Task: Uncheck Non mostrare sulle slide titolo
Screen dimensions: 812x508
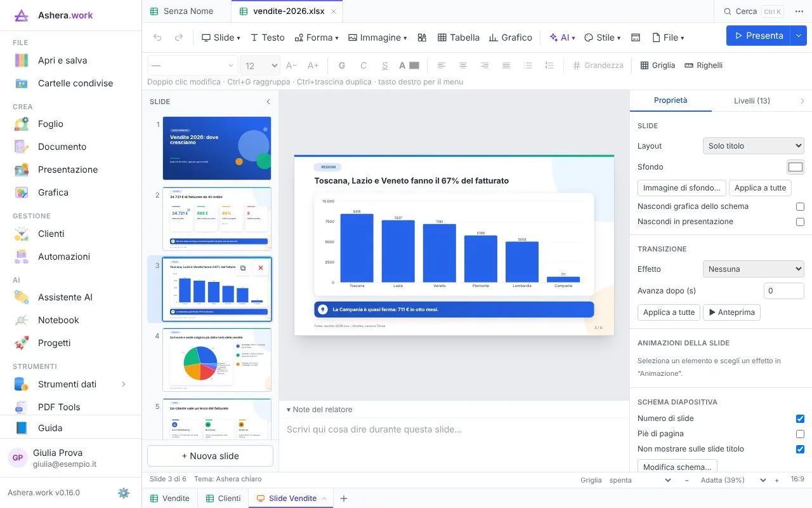Action: (800, 449)
